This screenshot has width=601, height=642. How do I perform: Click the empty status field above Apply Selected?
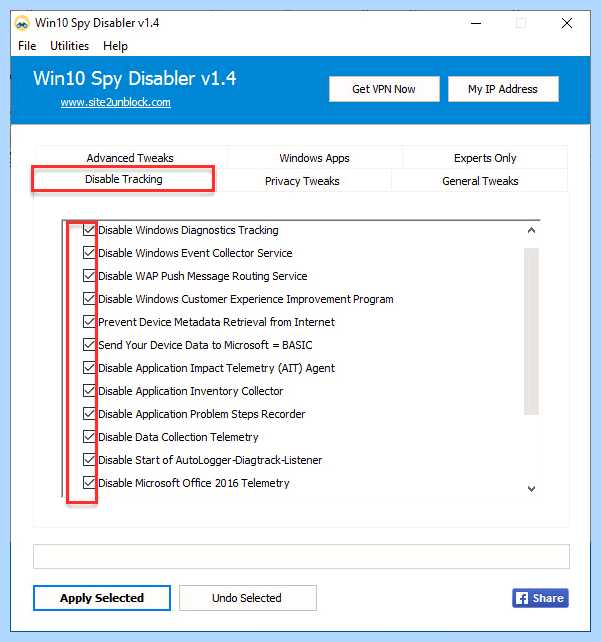pyautogui.click(x=301, y=556)
